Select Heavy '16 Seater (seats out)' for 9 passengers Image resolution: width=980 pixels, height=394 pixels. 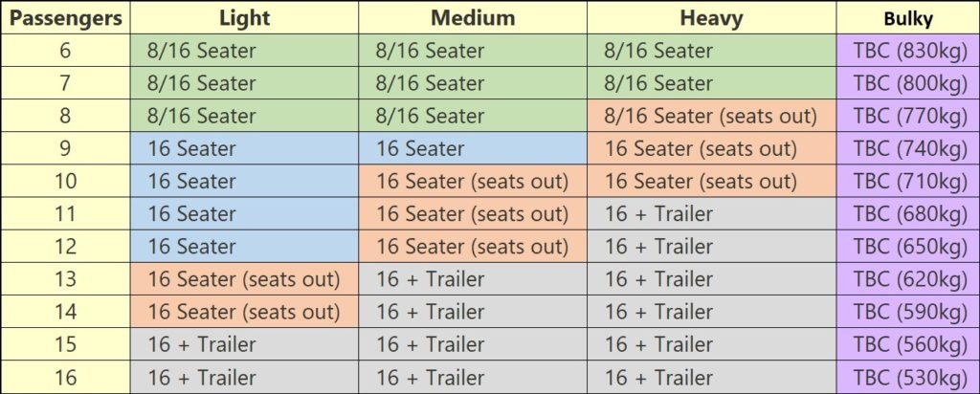tap(711, 148)
